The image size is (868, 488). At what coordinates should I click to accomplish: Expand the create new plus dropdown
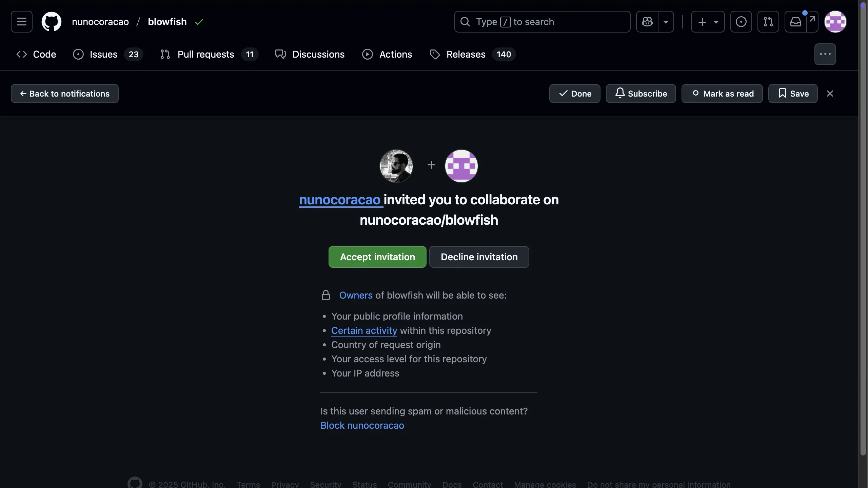(x=708, y=22)
